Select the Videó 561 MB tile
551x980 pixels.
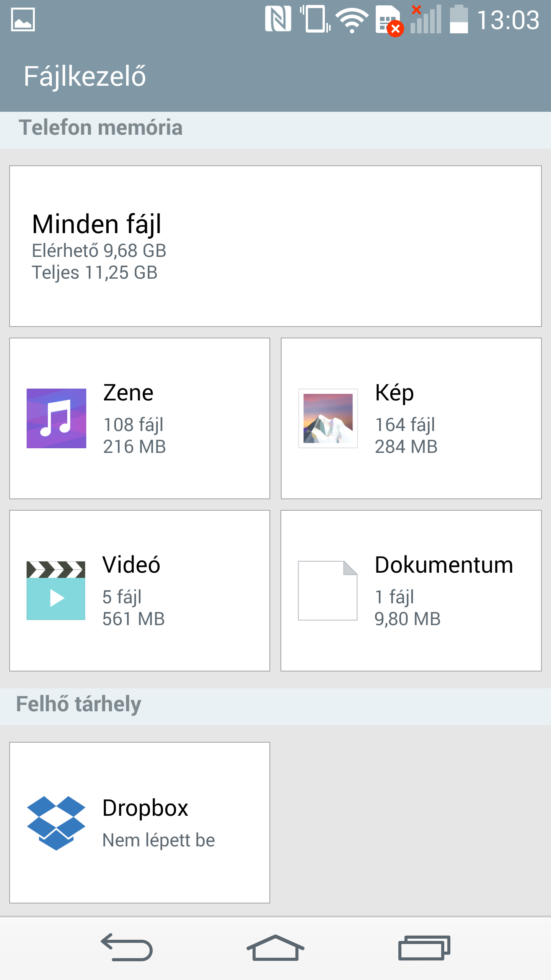pyautogui.click(x=140, y=591)
